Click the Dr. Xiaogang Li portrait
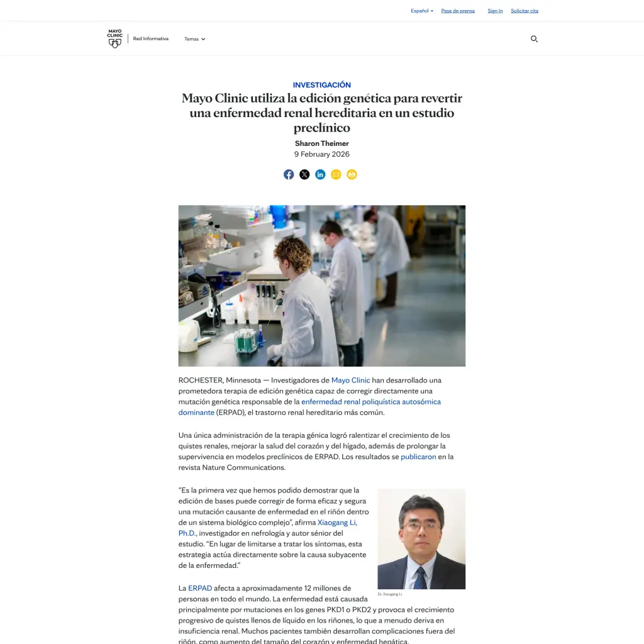The image size is (644, 644). pyautogui.click(x=421, y=539)
